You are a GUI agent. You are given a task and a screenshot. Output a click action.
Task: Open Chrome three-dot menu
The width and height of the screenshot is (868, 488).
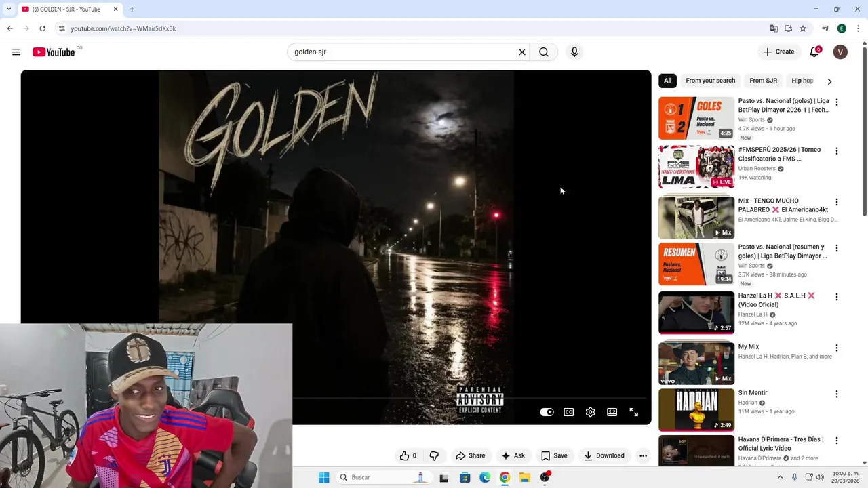point(858,28)
